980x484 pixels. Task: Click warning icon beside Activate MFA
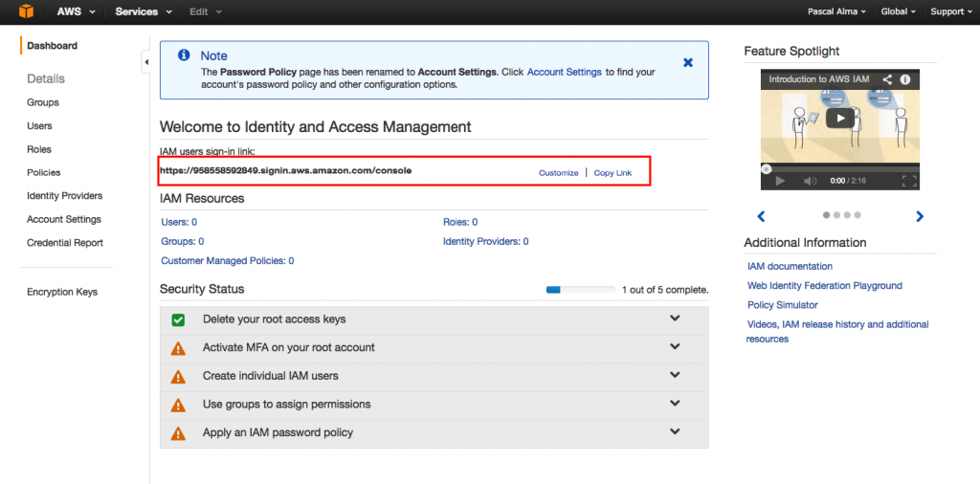[x=178, y=348]
